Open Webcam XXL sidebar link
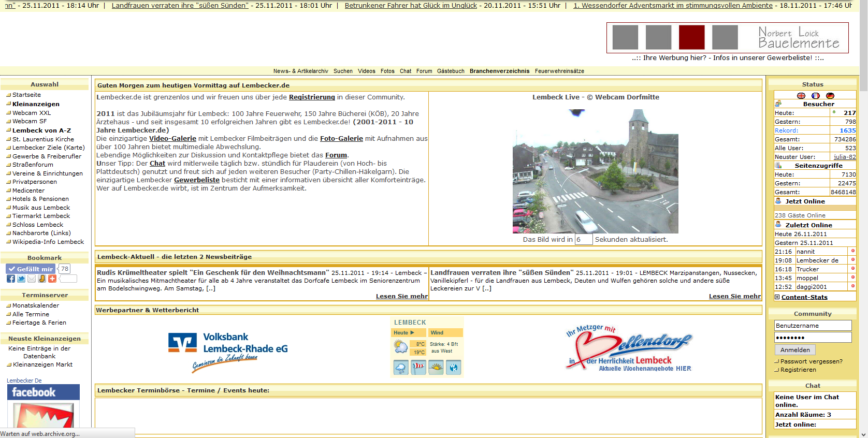Image resolution: width=868 pixels, height=438 pixels. pos(32,113)
